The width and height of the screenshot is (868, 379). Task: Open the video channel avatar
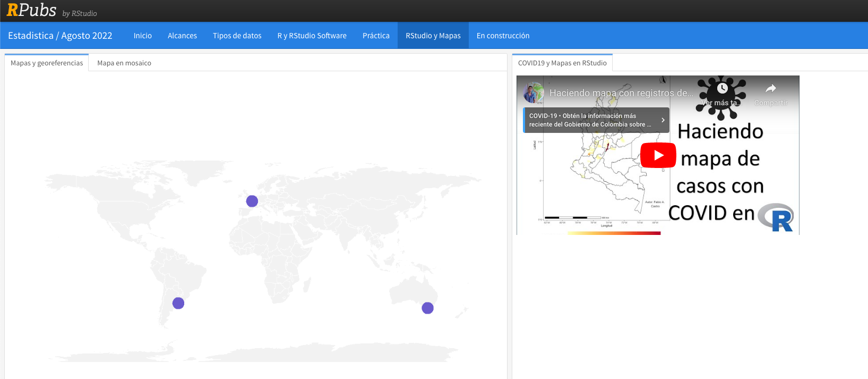point(534,93)
